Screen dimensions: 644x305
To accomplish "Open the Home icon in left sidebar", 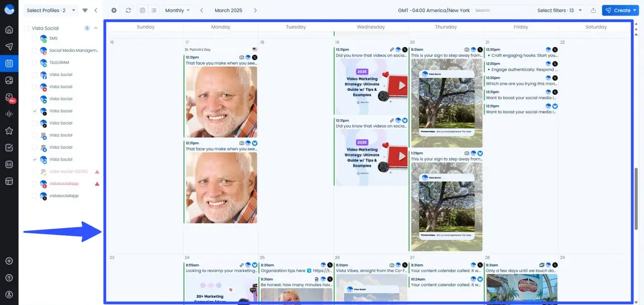I will (9, 30).
